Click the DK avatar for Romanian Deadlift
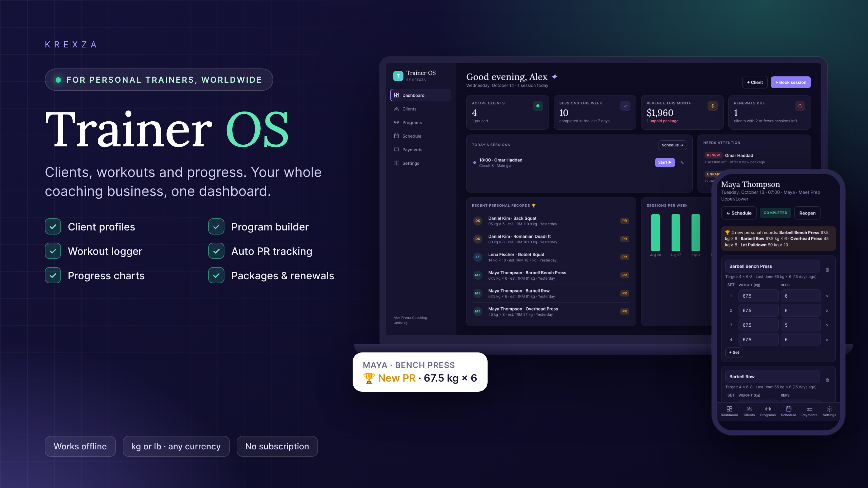The width and height of the screenshot is (868, 488). coord(478,239)
